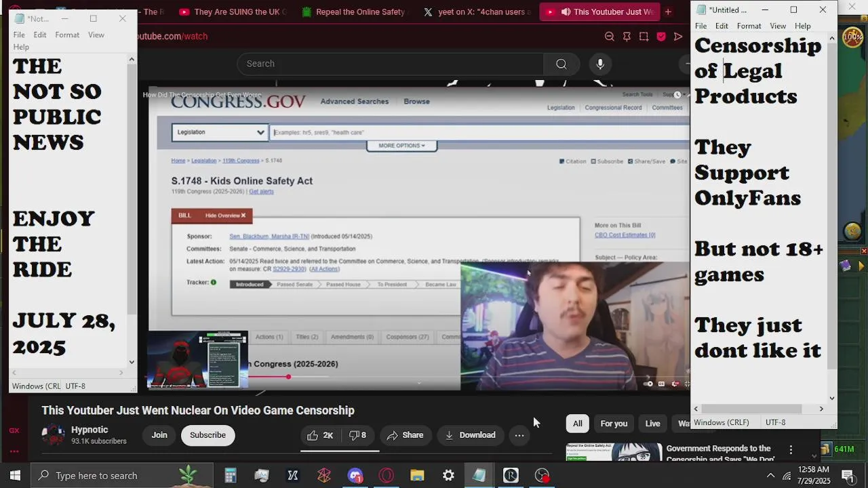
Task: Share the video
Action: pos(405,435)
